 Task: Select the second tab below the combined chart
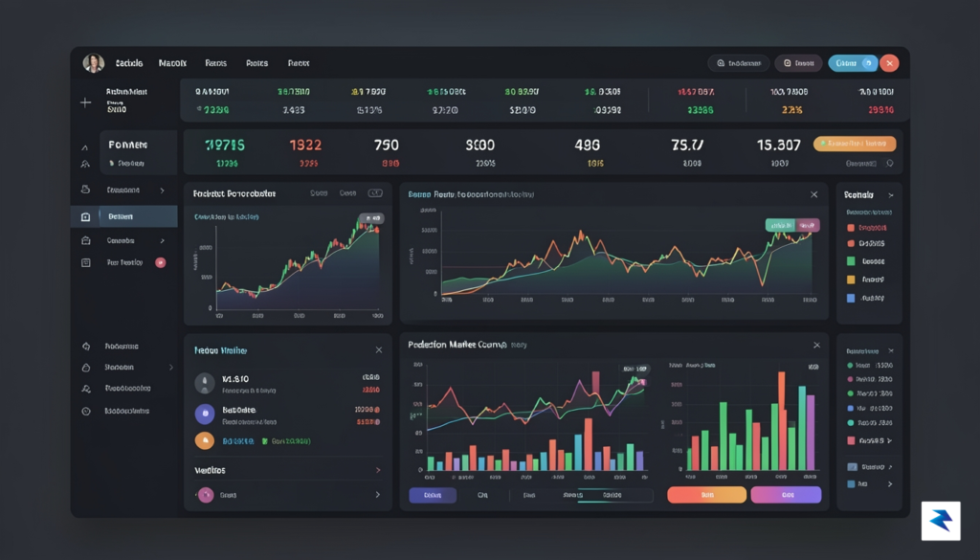(x=482, y=495)
